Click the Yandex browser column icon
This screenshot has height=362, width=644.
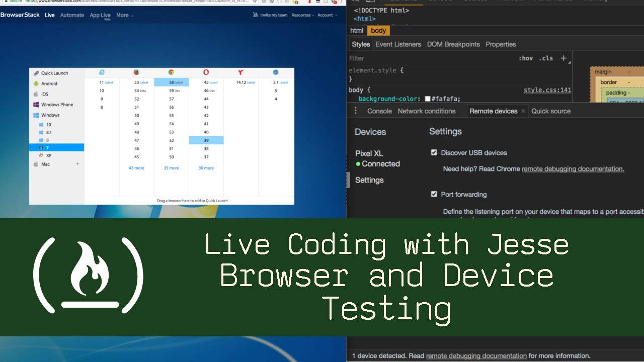[240, 72]
